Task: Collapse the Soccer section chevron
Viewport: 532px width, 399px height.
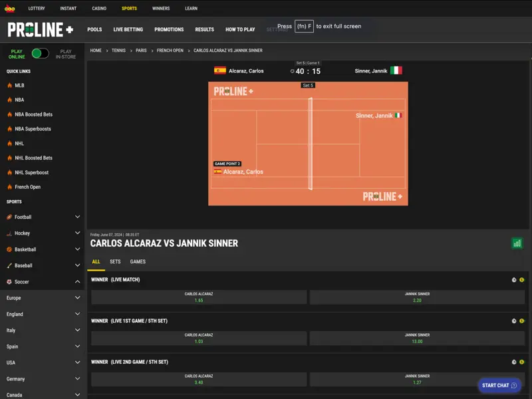Action: coord(77,282)
